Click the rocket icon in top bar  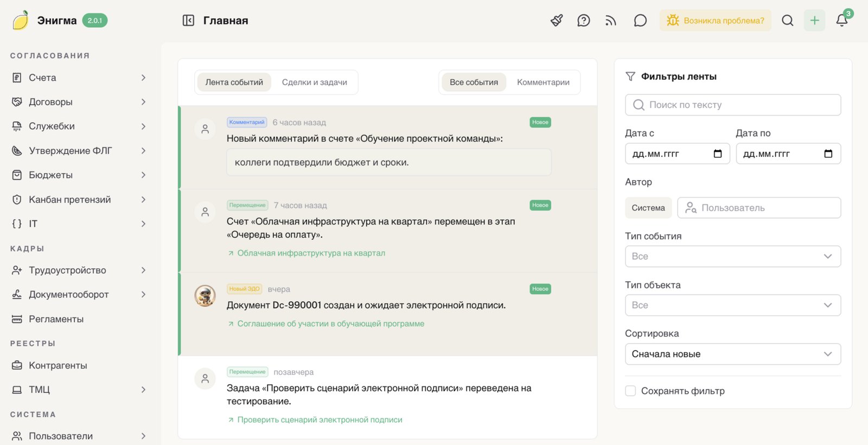pyautogui.click(x=557, y=21)
